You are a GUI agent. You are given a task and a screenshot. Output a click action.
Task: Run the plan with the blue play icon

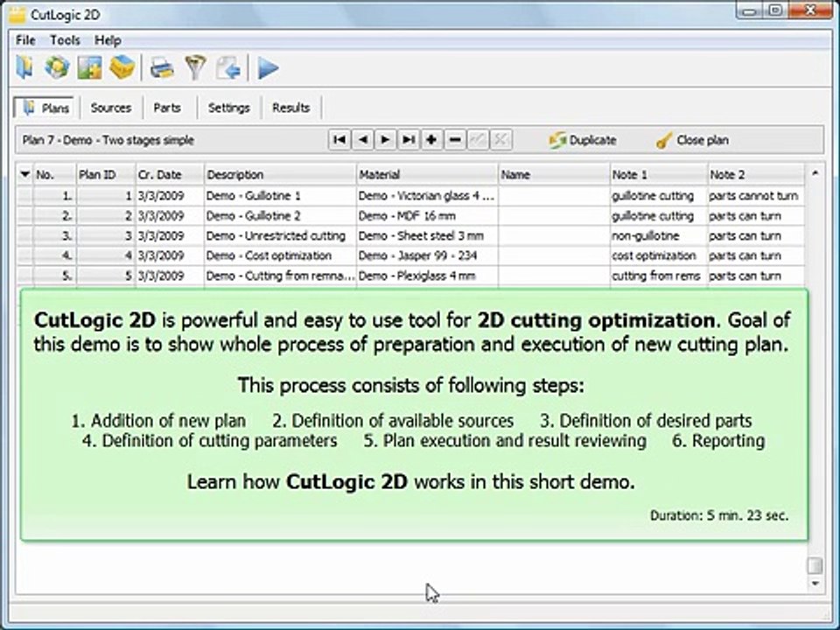tap(268, 68)
